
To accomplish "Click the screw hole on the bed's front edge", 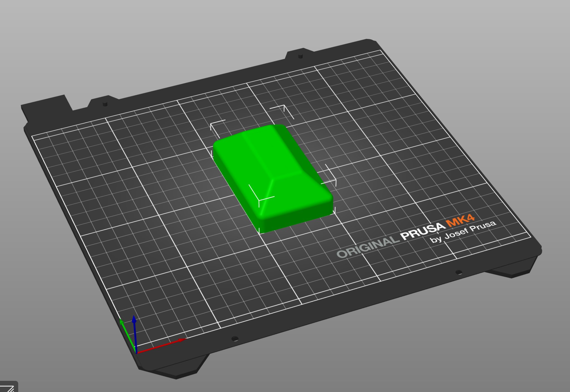I will (x=235, y=339).
